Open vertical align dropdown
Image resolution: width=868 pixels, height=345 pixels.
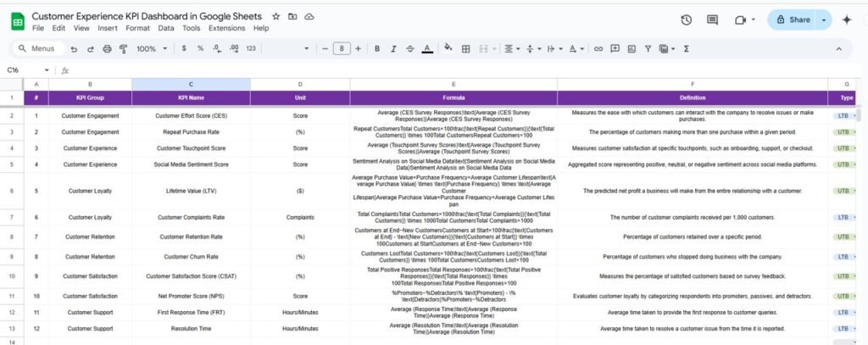point(532,48)
